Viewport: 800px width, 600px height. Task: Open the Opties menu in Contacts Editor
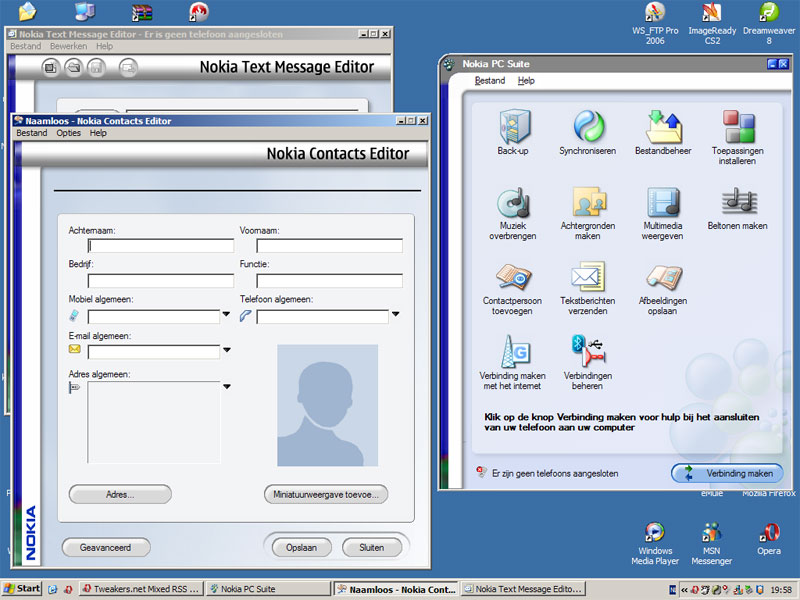point(68,133)
